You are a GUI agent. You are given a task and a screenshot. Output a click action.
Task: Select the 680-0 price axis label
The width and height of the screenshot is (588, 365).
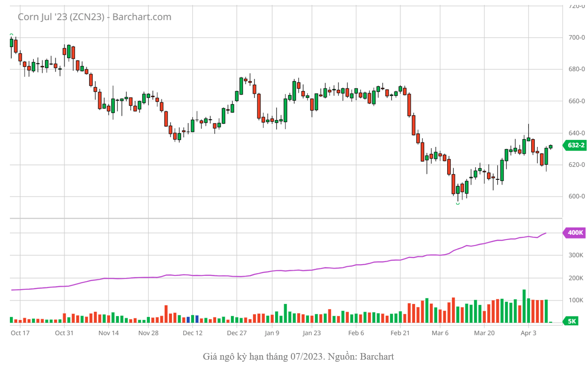tap(576, 69)
